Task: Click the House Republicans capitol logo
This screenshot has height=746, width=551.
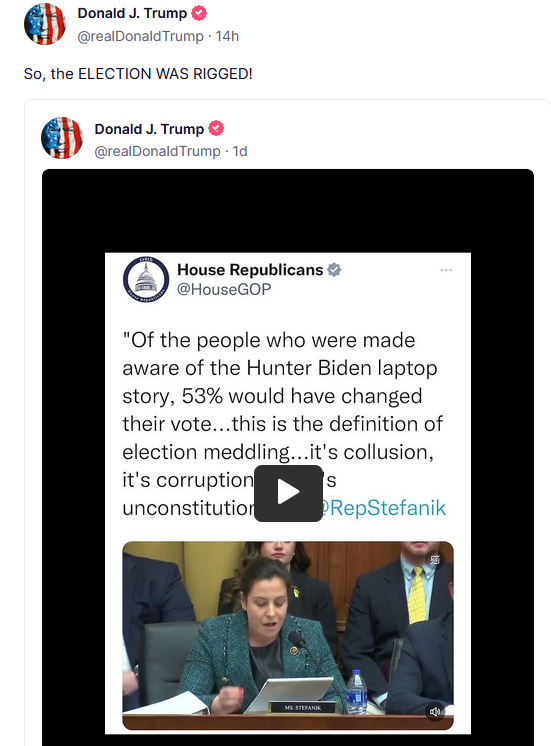Action: coord(146,279)
